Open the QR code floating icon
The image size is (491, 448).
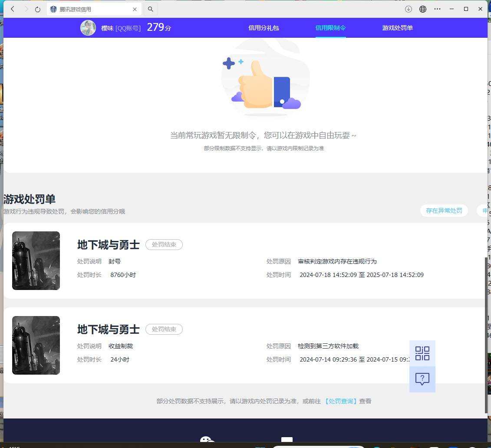422,353
